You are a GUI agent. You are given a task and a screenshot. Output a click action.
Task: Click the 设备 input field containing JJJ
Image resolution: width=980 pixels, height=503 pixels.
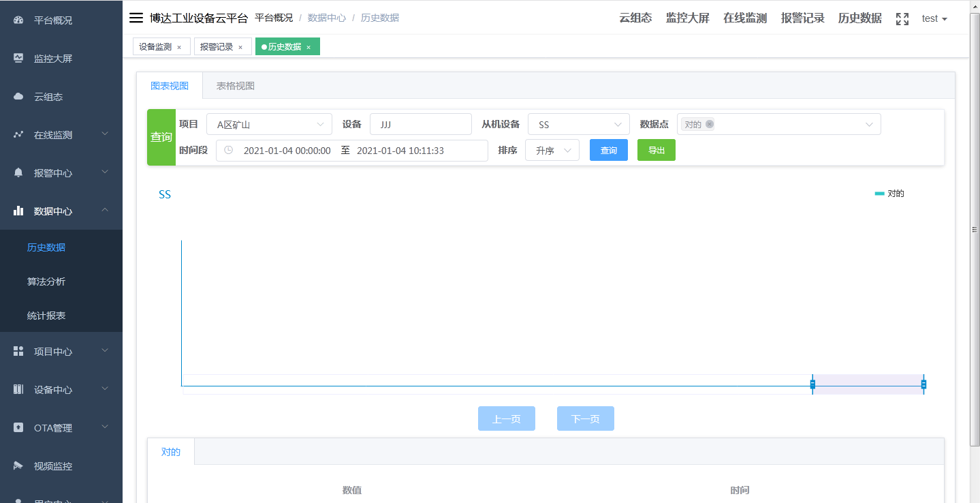pyautogui.click(x=420, y=123)
